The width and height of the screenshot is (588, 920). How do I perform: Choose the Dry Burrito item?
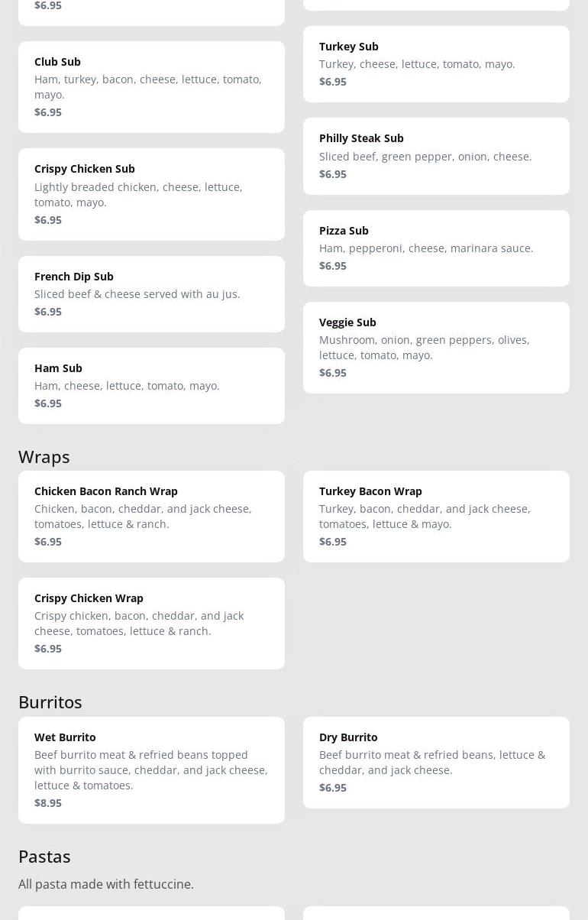(436, 762)
